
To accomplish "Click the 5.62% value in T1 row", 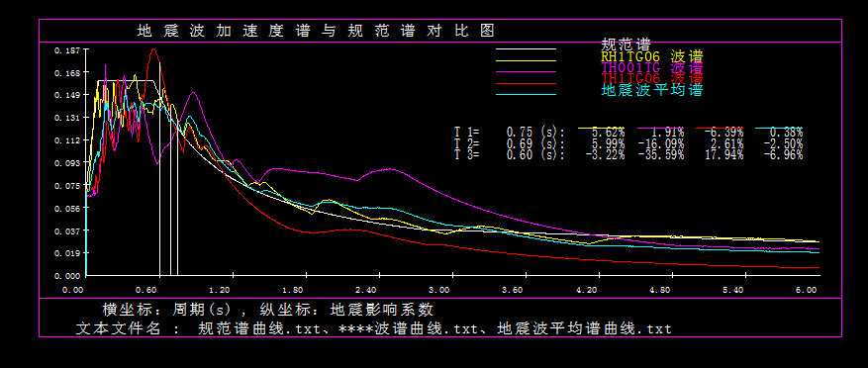I will point(608,133).
